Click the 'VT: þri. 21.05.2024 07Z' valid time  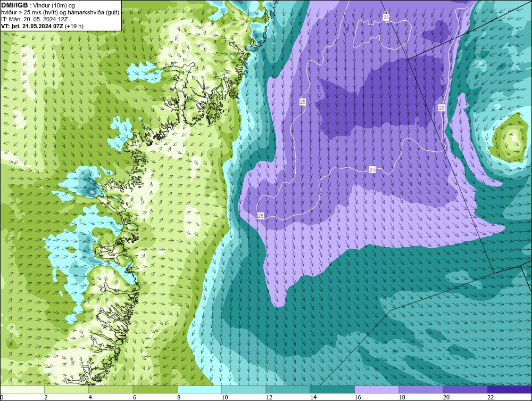[32, 26]
